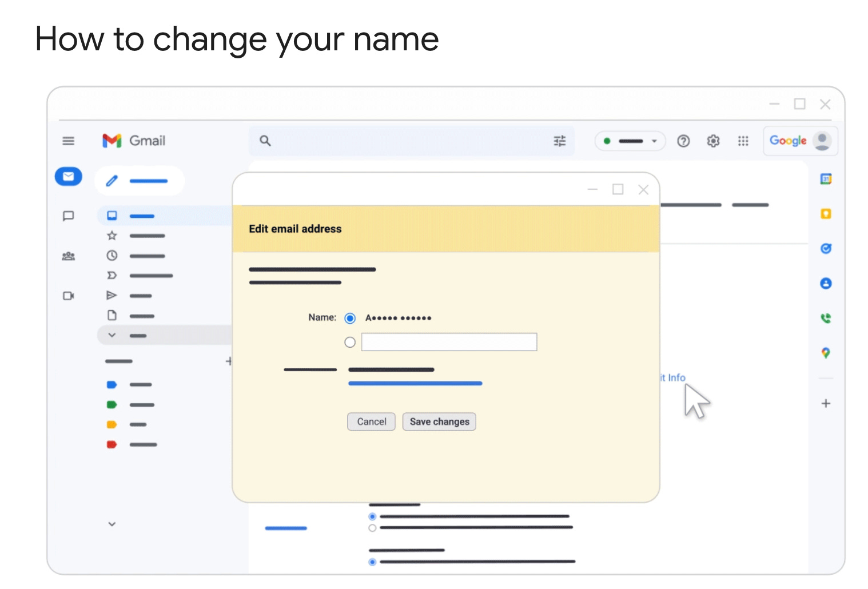Open the active status dropdown
Screen dimensions: 868x589
630,141
